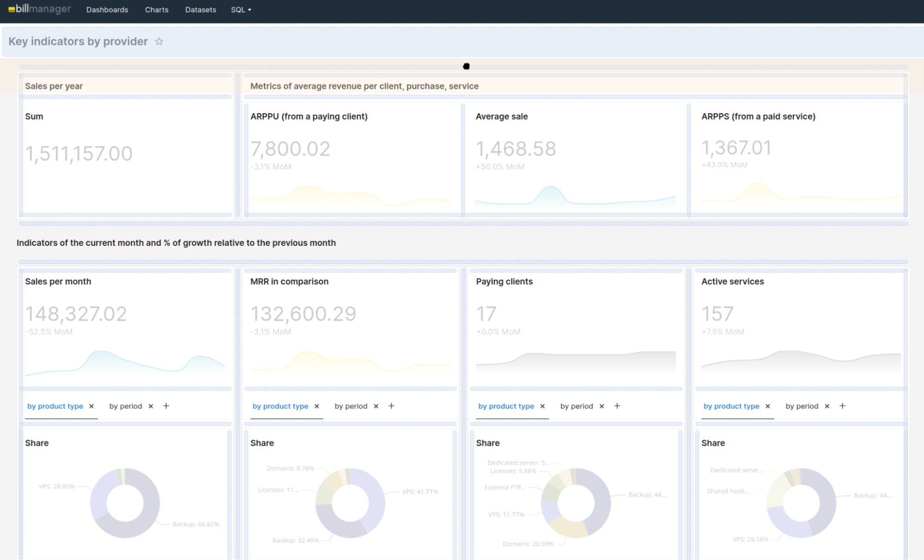Click the 'VPS: 41.71%' donut label
Screen dimensions: 924x560
pos(420,492)
